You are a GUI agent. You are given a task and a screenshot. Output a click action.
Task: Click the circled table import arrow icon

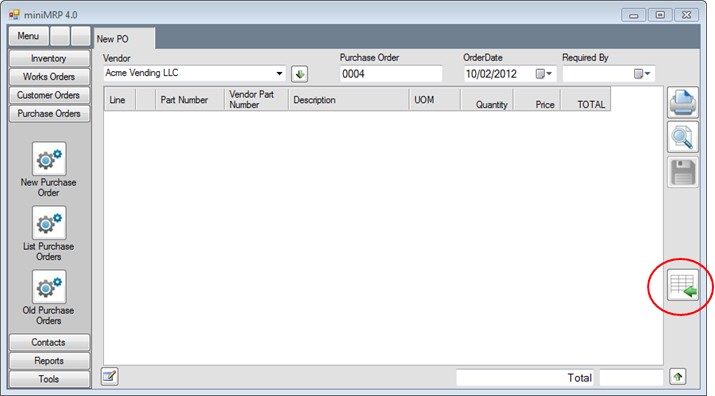click(x=683, y=285)
